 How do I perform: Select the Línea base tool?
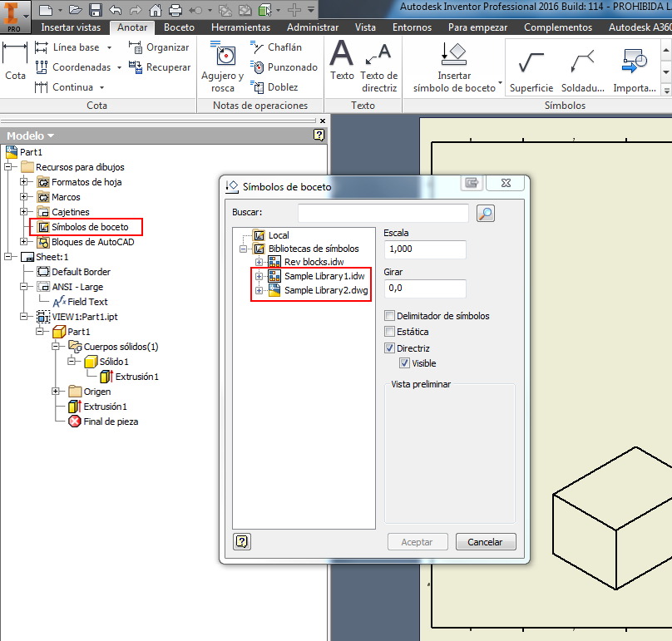click(67, 47)
